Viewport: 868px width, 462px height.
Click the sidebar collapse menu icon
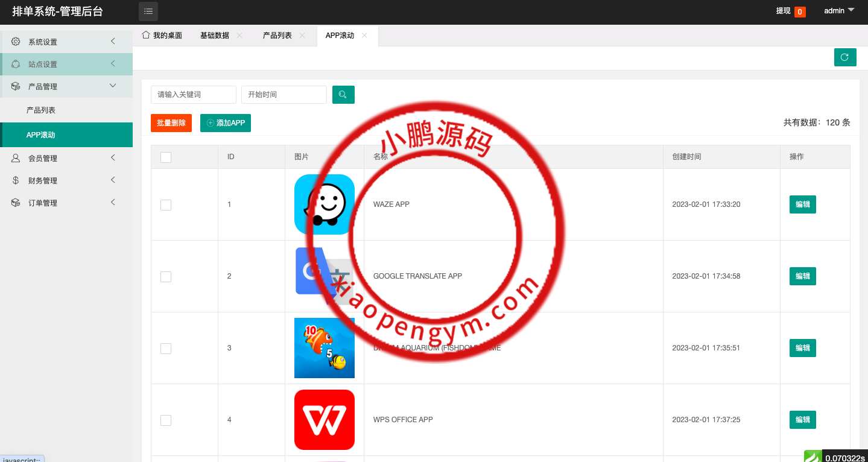tap(148, 11)
